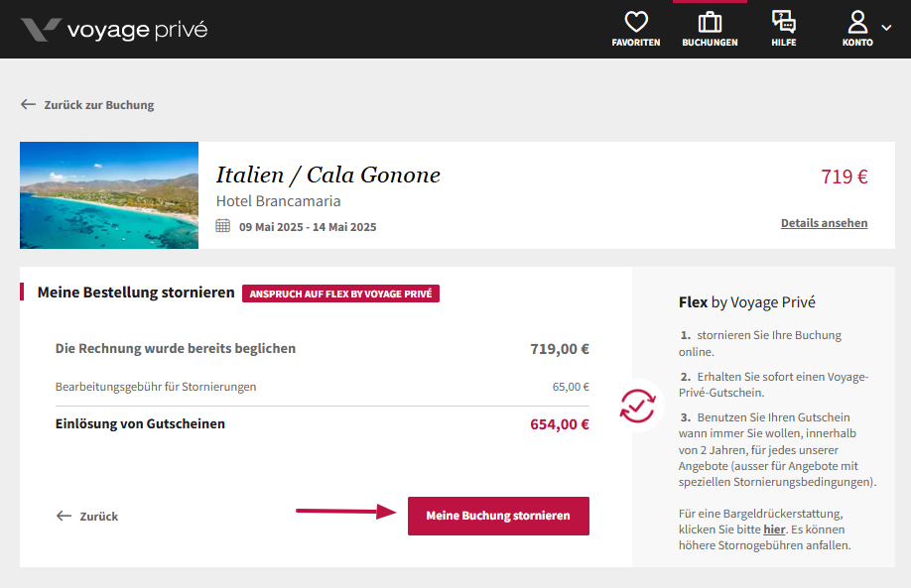This screenshot has width=911, height=588.
Task: Open the Zurück zur Buchung link
Action: 99,105
